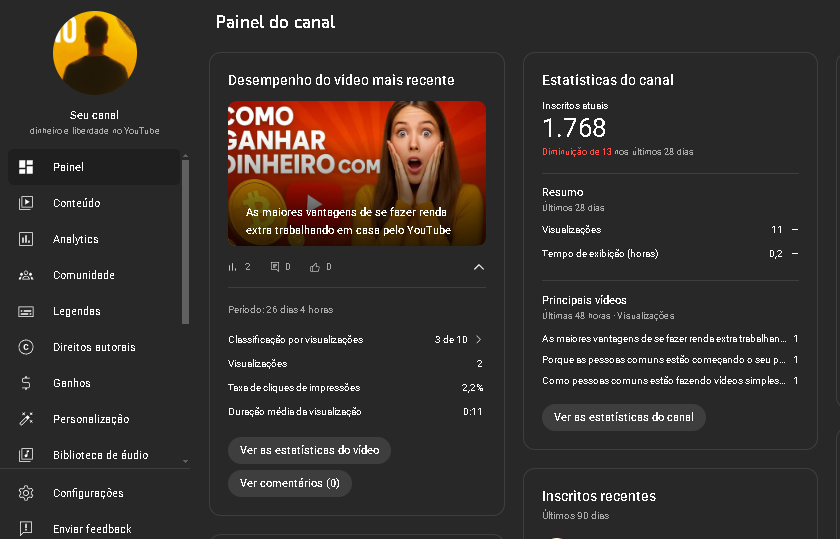Click Ver comentários (0) button
The height and width of the screenshot is (539, 840).
click(290, 483)
